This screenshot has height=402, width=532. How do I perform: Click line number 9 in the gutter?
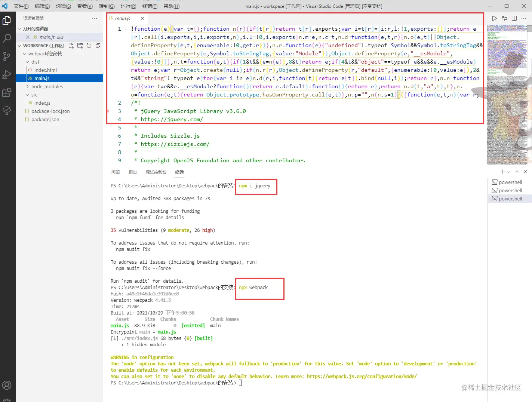pyautogui.click(x=120, y=160)
